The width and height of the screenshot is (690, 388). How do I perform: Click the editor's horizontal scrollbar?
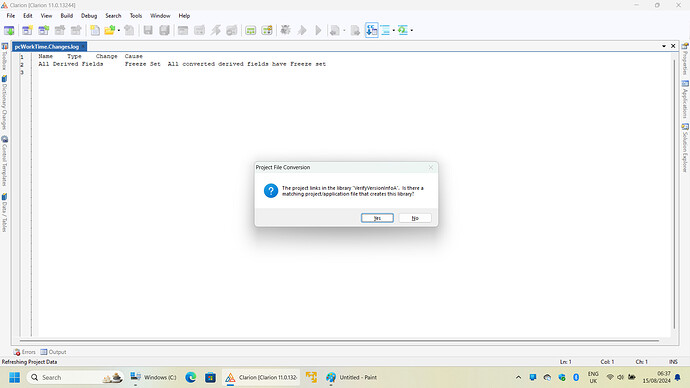coord(339,340)
